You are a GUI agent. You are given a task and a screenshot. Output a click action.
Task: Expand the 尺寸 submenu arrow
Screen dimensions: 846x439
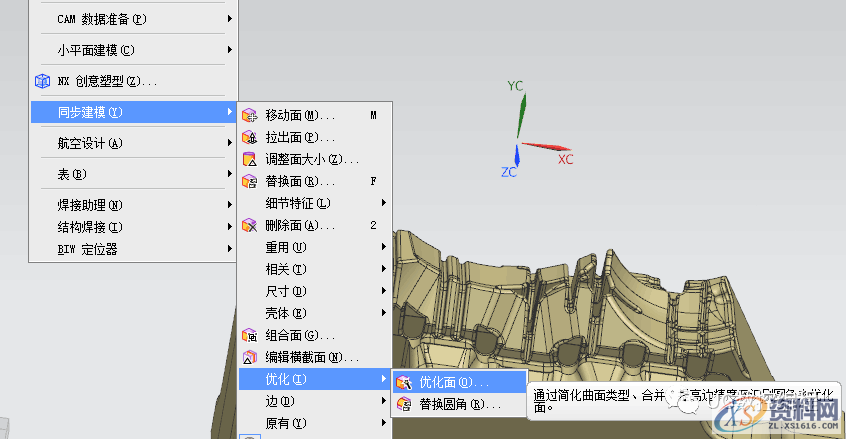[x=384, y=291]
